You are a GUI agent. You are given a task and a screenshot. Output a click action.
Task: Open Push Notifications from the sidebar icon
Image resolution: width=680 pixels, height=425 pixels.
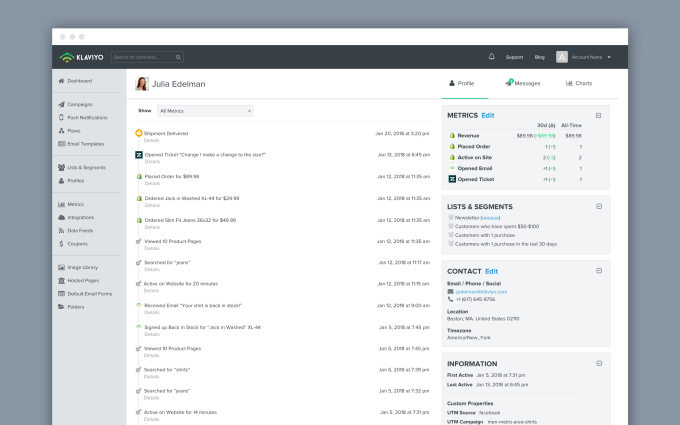tap(62, 117)
